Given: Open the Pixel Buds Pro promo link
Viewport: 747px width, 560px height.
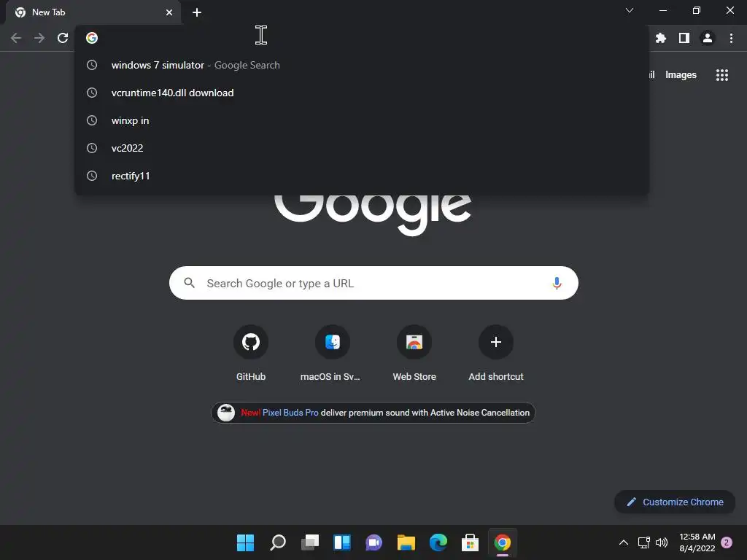Looking at the screenshot, I should 290,413.
